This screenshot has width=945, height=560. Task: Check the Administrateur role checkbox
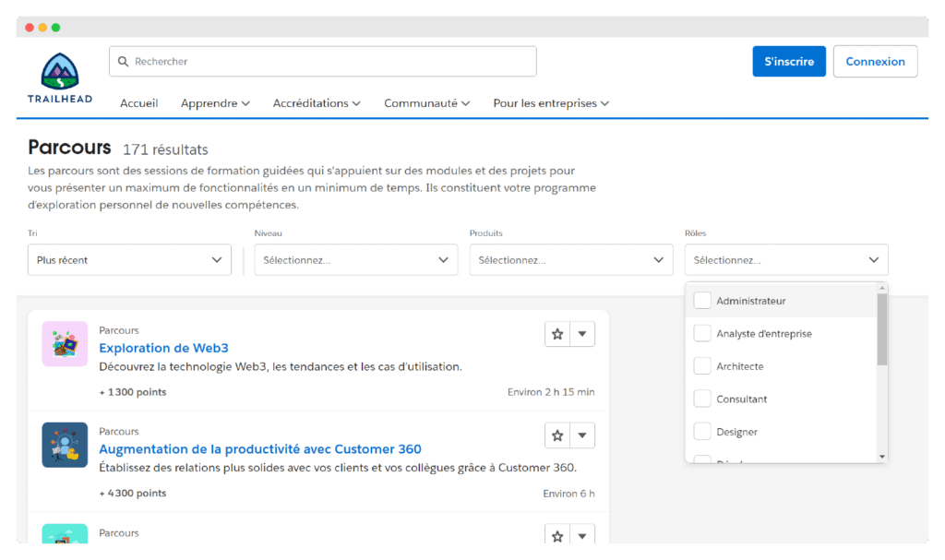pos(702,301)
